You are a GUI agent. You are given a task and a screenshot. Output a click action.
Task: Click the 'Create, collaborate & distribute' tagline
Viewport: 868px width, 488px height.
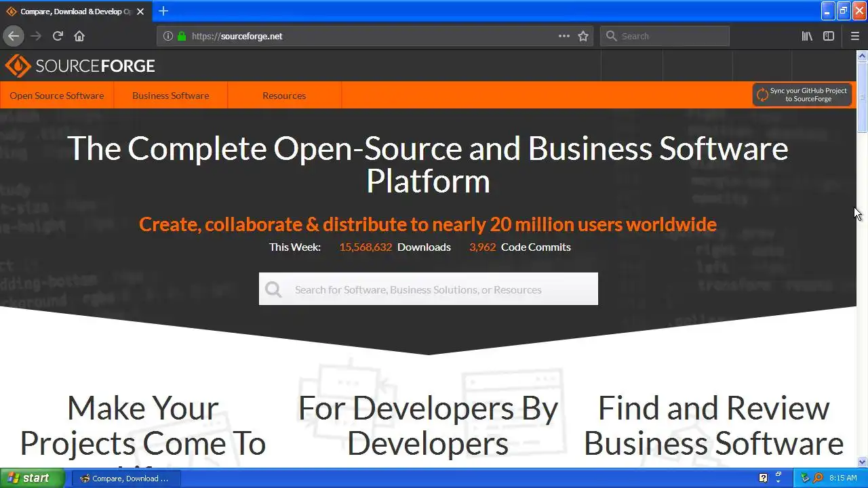pyautogui.click(x=428, y=224)
